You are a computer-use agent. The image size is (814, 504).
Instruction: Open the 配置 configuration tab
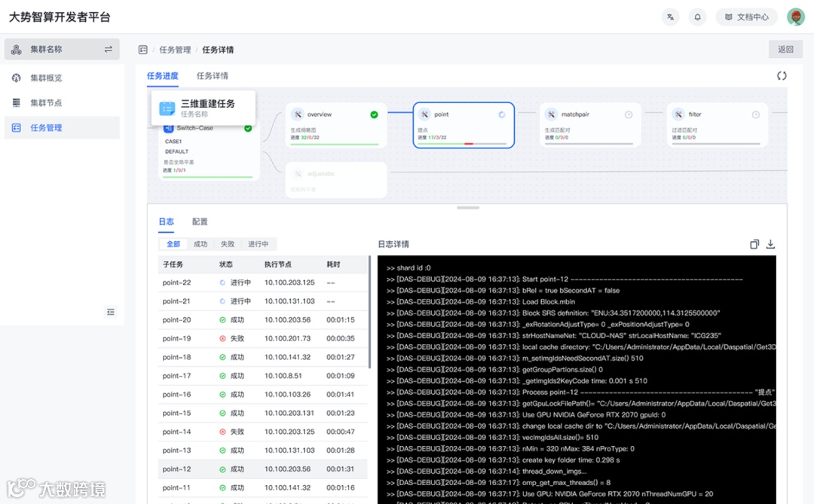pos(200,221)
